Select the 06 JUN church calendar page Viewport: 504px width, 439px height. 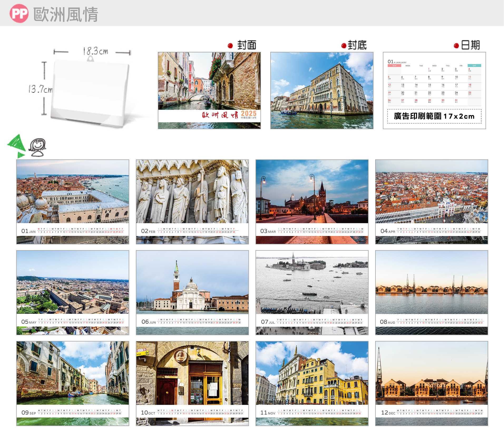point(192,293)
